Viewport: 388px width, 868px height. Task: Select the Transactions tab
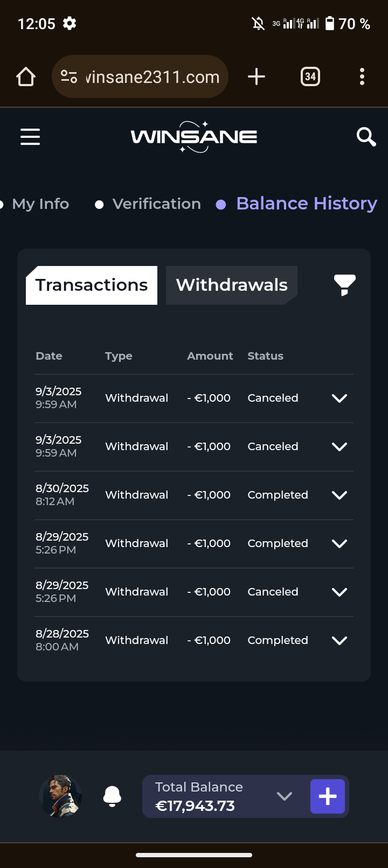pyautogui.click(x=92, y=285)
